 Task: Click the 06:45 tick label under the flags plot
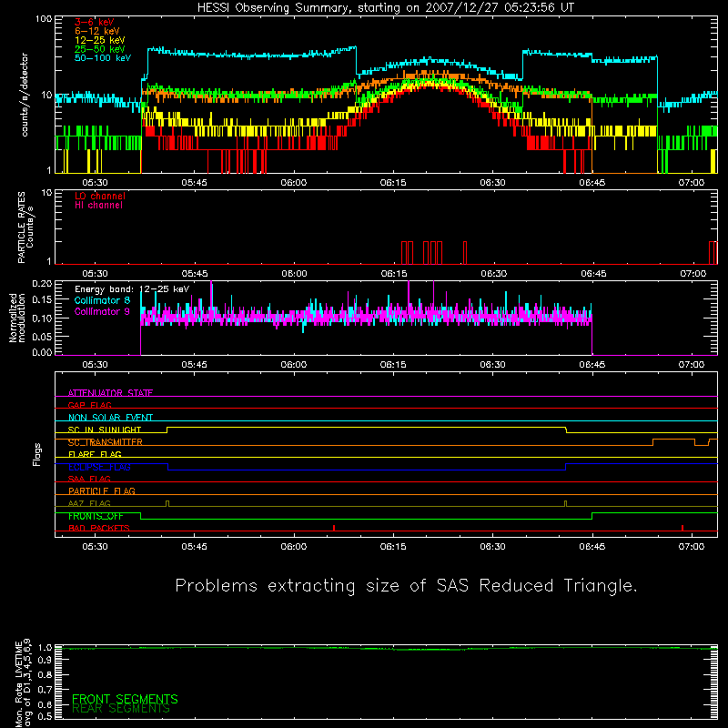coord(592,547)
